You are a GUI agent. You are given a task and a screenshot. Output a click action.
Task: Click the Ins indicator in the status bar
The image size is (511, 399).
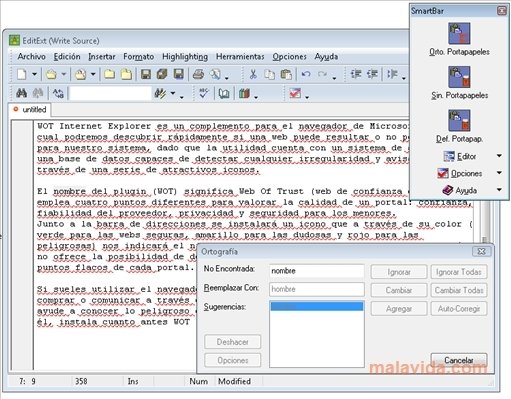click(x=133, y=381)
